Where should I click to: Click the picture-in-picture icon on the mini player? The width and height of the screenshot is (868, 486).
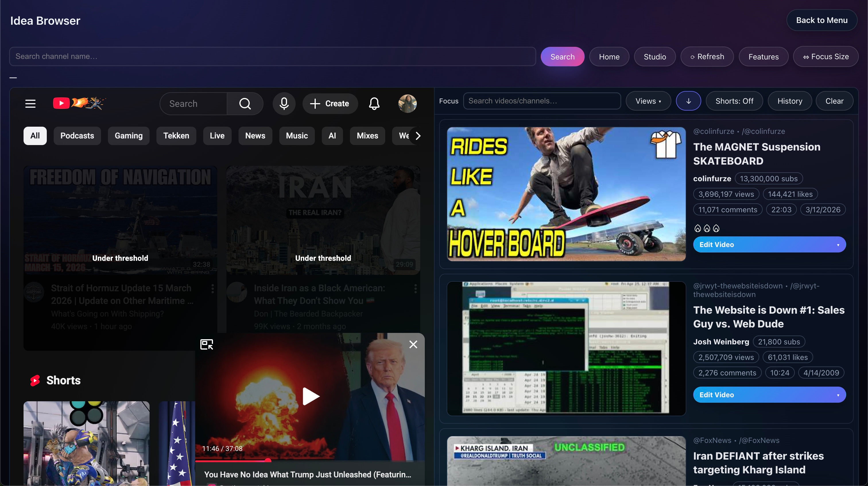[x=207, y=344]
